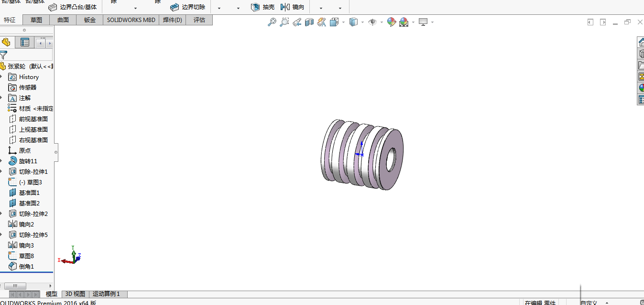Viewport: 644px width, 305px height.
Task: Open Dynamic Annotation Views
Action: click(x=321, y=22)
